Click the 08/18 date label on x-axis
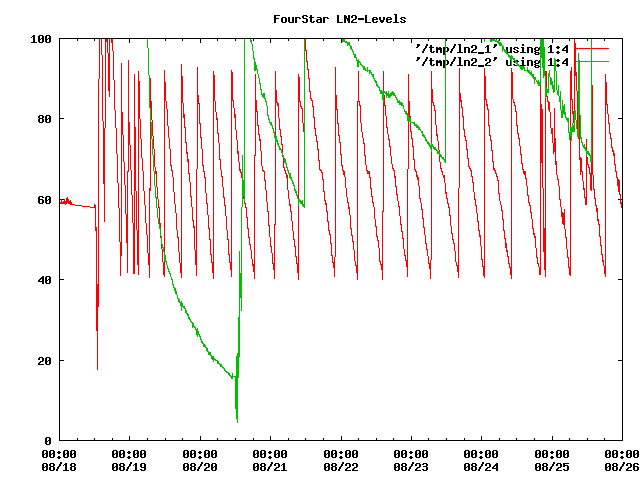 [60, 466]
